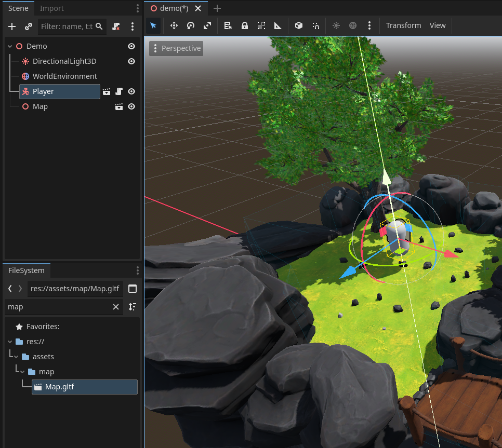Open the Player node's attached script
Image resolution: width=502 pixels, height=448 pixels.
[119, 91]
